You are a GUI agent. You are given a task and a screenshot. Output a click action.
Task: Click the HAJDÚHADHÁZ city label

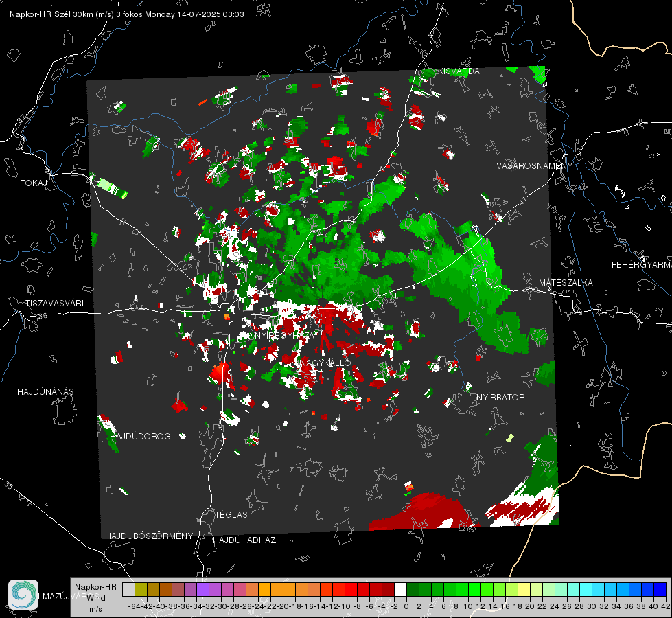[245, 540]
